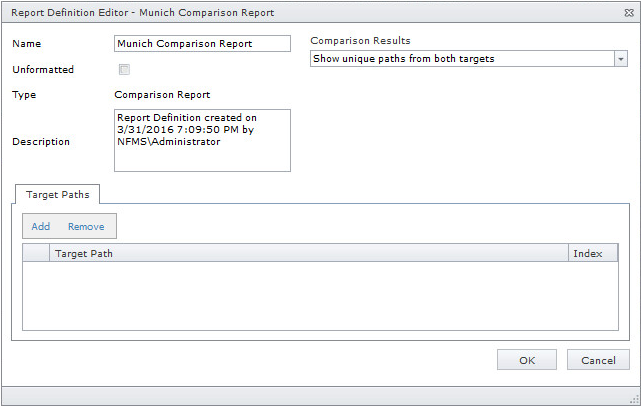Click the blank selector column header
Screen dimensions: 642x407
coord(36,254)
